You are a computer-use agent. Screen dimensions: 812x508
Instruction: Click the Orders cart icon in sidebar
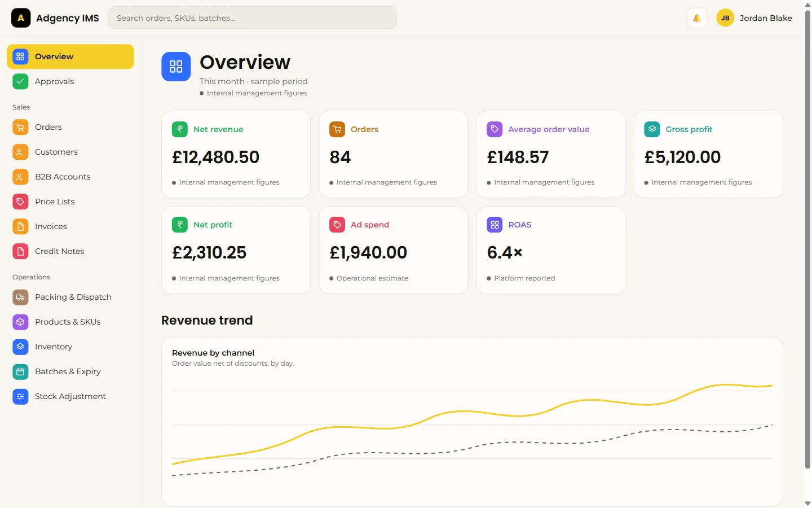20,128
